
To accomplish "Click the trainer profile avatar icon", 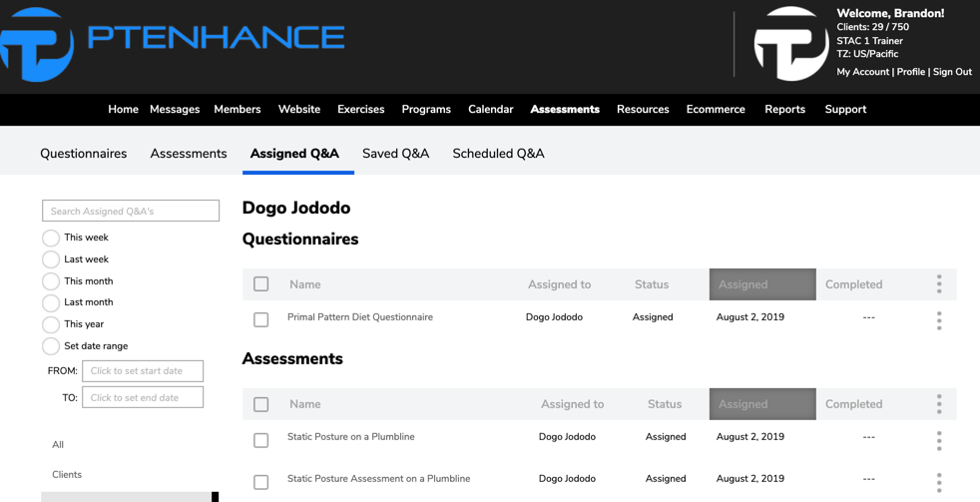I will pos(791,44).
